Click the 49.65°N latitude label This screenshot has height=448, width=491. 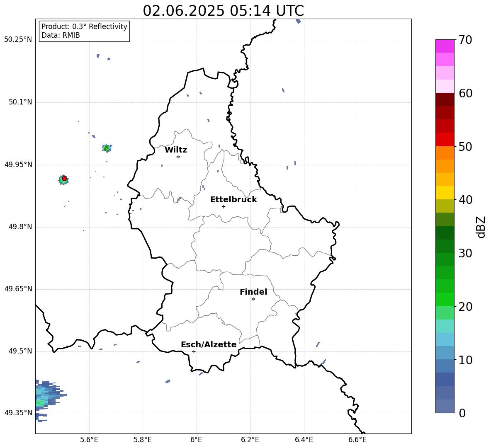18,289
